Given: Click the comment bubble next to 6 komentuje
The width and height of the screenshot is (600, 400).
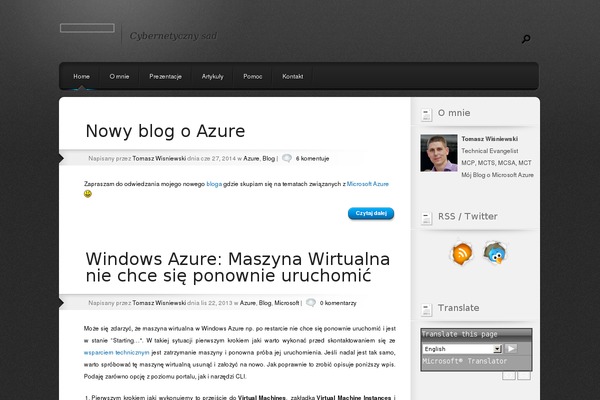Looking at the screenshot, I should 287,158.
